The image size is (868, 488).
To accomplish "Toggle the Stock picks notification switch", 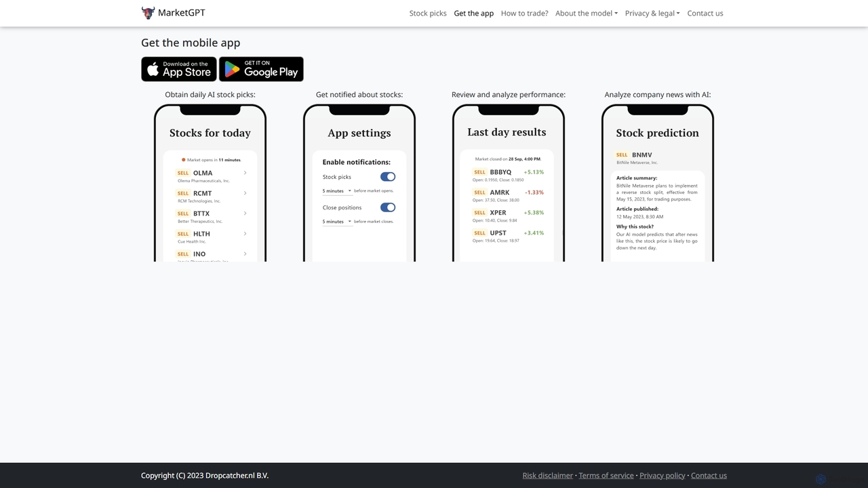I will pyautogui.click(x=388, y=177).
